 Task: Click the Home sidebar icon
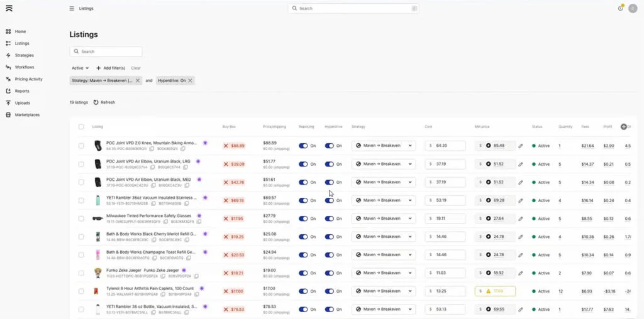pyautogui.click(x=8, y=31)
